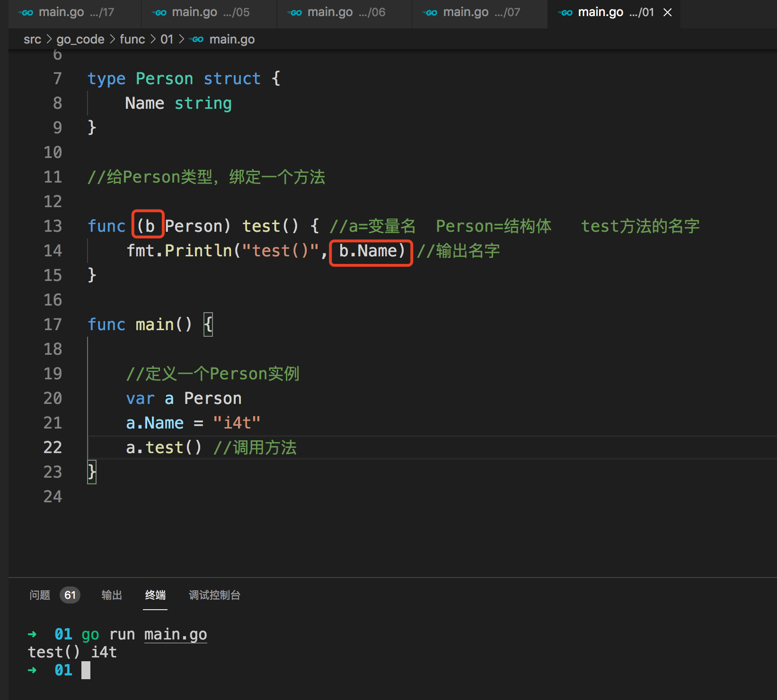This screenshot has width=777, height=700.
Task: Select the 终端 terminal panel tab
Action: [x=155, y=595]
